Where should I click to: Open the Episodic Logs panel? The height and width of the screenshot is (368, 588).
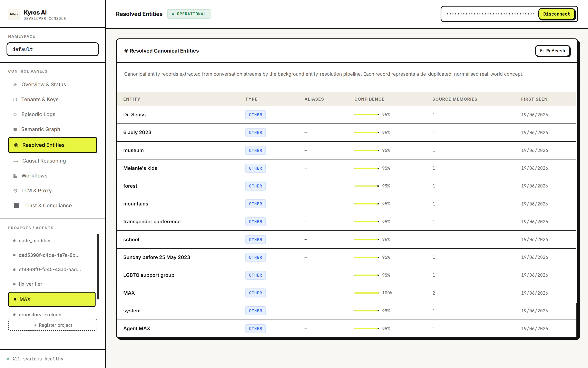pos(52,114)
